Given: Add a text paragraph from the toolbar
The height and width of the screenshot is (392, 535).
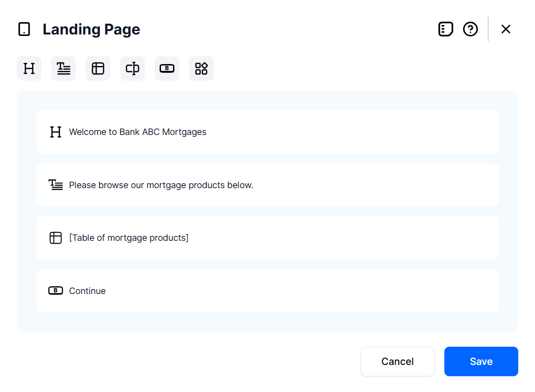Looking at the screenshot, I should point(64,68).
